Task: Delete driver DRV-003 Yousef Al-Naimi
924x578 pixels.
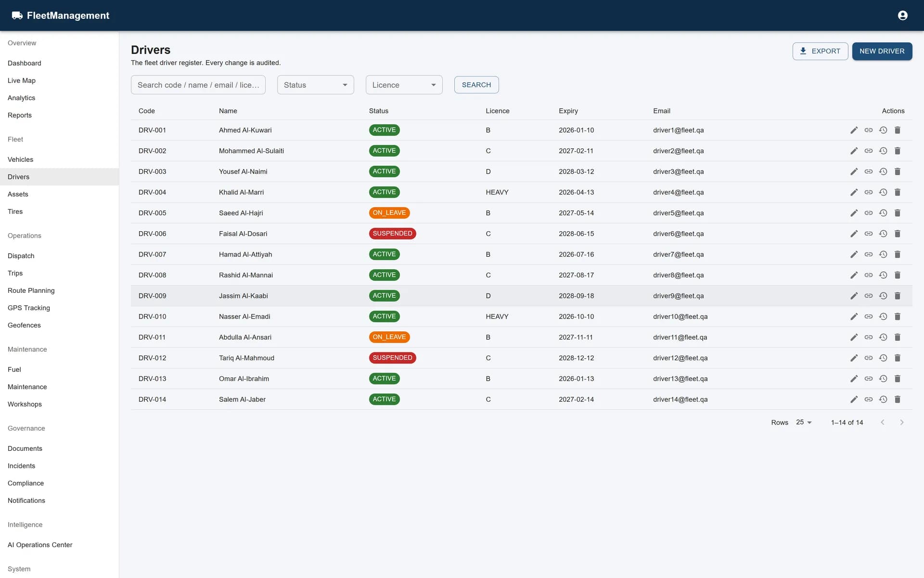Action: click(898, 171)
